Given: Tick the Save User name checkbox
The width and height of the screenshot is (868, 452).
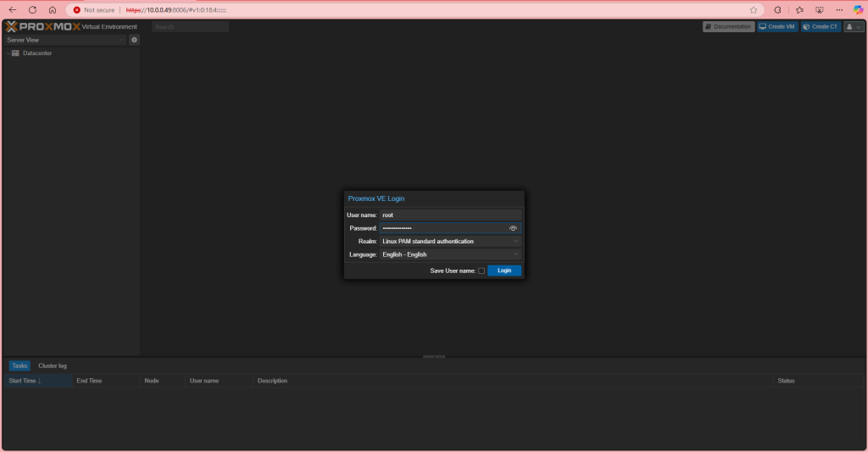Looking at the screenshot, I should tap(481, 271).
